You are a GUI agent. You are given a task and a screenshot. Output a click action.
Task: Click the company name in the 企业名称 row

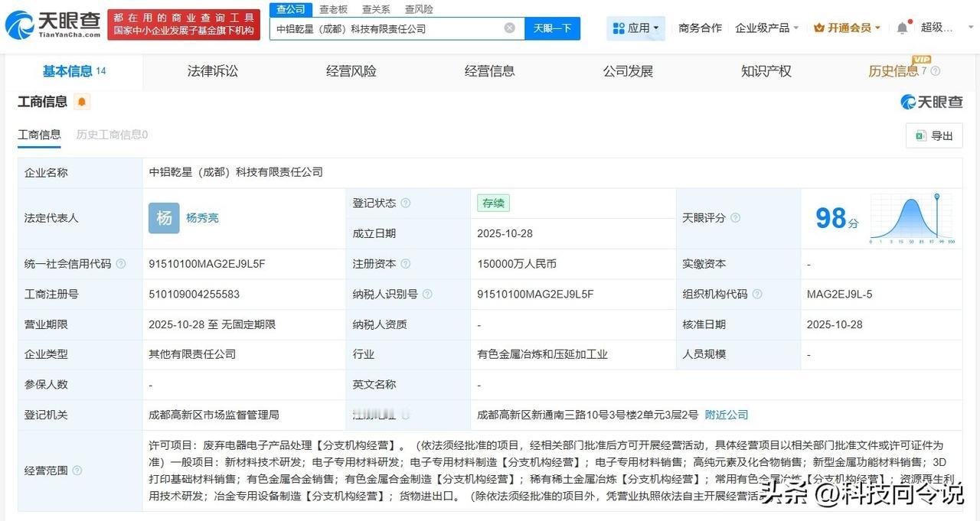pos(236,172)
